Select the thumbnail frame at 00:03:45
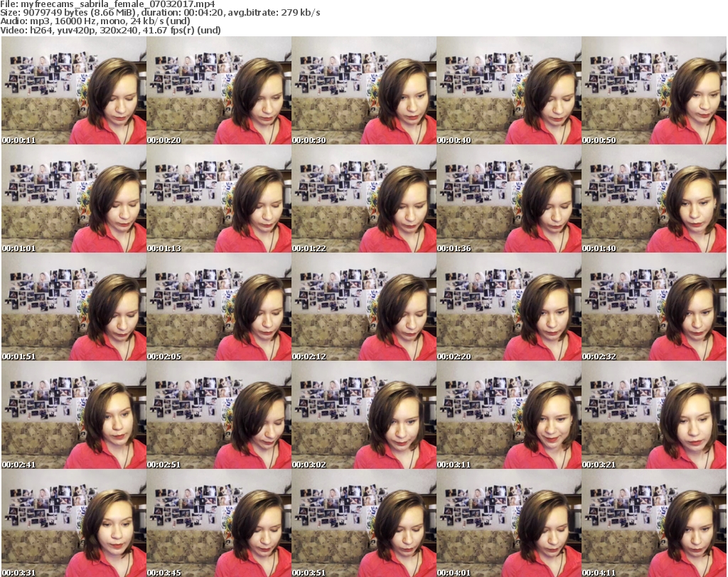Image resolution: width=728 pixels, height=577 pixels. tap(219, 523)
